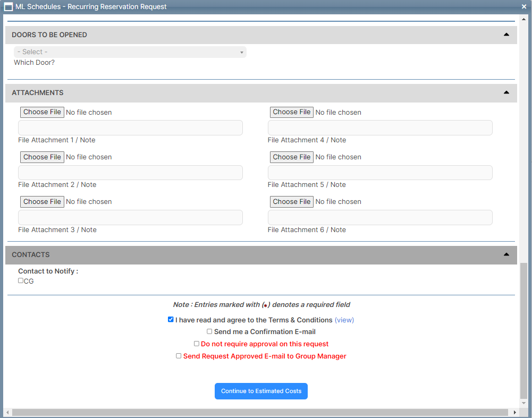Choose a file for File Attachment 6

pos(291,202)
